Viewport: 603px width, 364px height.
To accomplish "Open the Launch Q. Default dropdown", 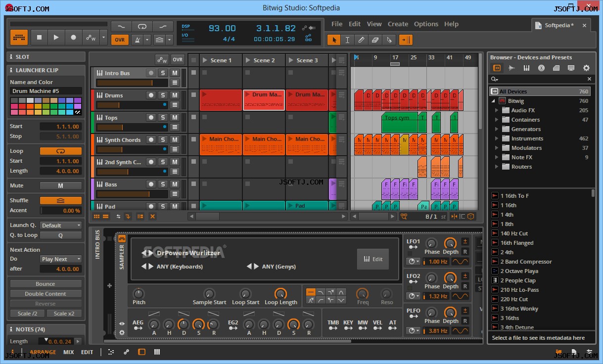I will click(61, 225).
